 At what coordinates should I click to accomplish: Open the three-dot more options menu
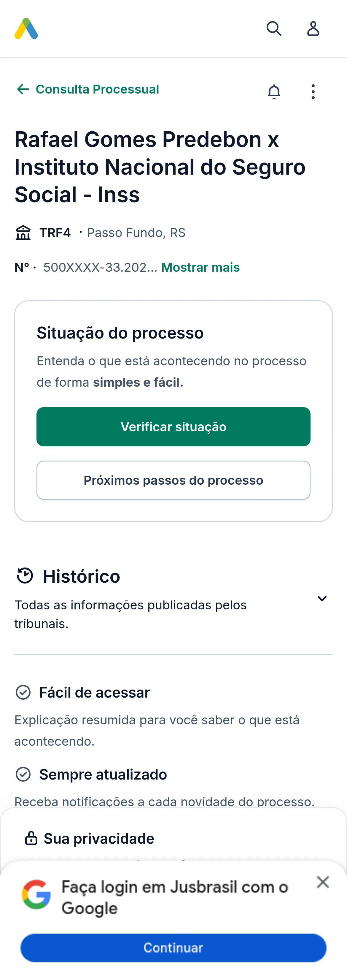pos(313,92)
